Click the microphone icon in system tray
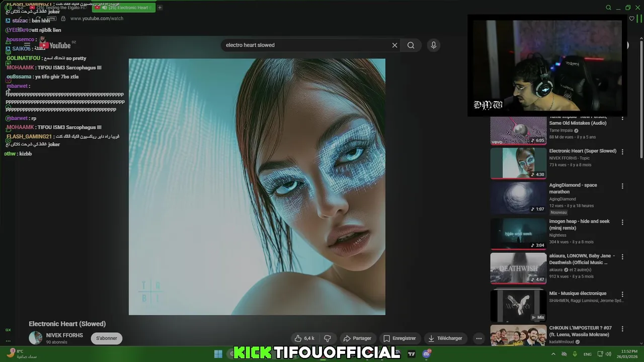Viewport: 644px width, 362px height. [575, 354]
